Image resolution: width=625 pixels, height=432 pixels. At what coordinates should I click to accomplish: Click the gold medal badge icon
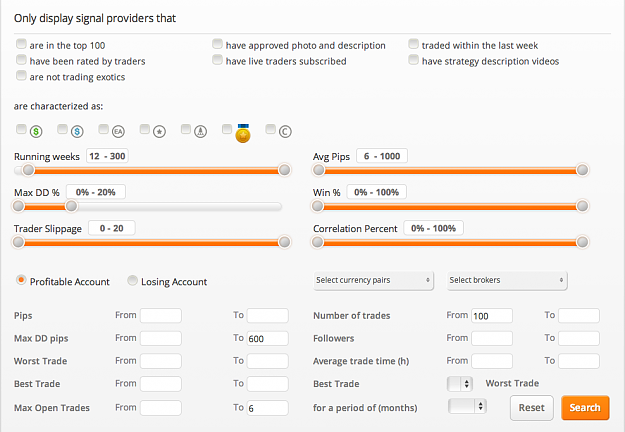(243, 134)
